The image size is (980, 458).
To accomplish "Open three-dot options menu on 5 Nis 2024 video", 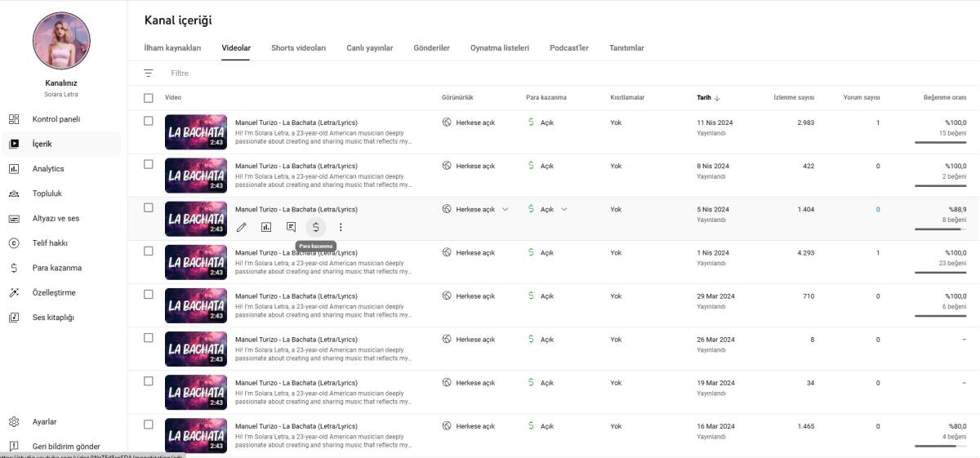I will [x=341, y=227].
